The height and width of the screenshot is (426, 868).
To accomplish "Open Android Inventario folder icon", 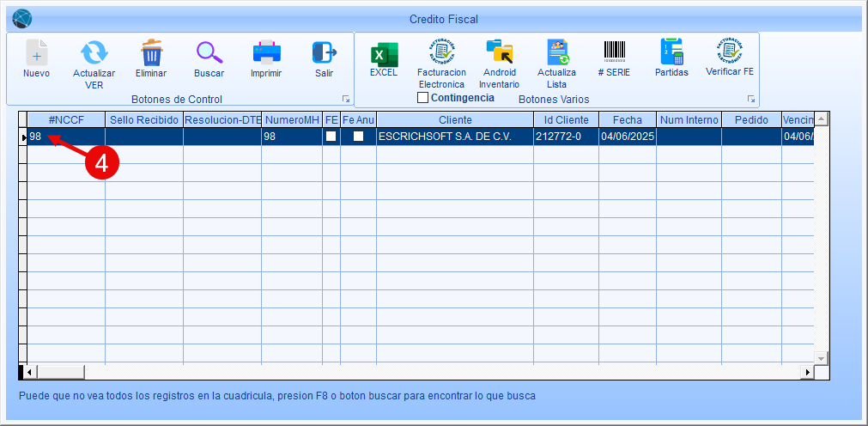I will point(499,53).
